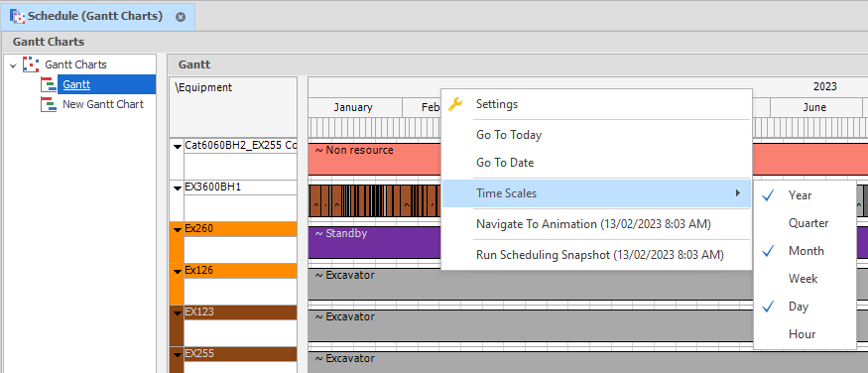The image size is (868, 373).
Task: Click the Gantt Charts folder icon in the tree
Action: pos(31,64)
